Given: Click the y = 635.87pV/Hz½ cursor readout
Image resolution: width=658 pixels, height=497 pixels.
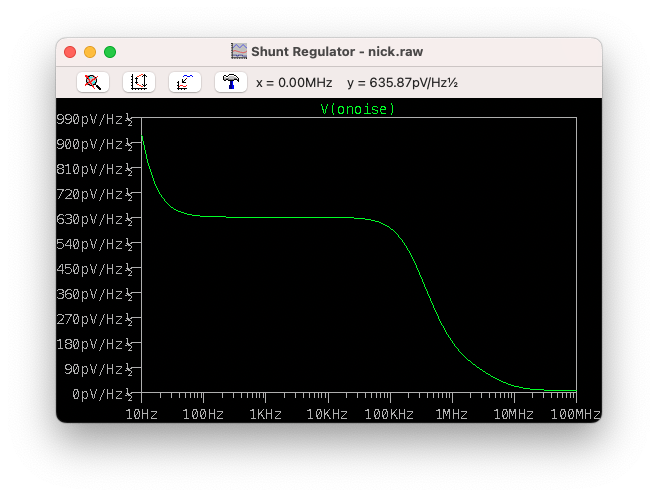Looking at the screenshot, I should click(402, 83).
